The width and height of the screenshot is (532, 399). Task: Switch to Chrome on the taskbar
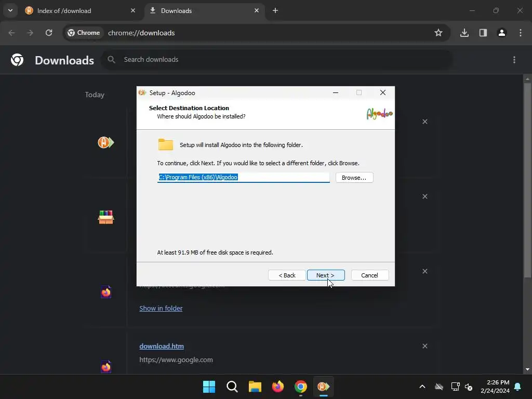click(301, 387)
